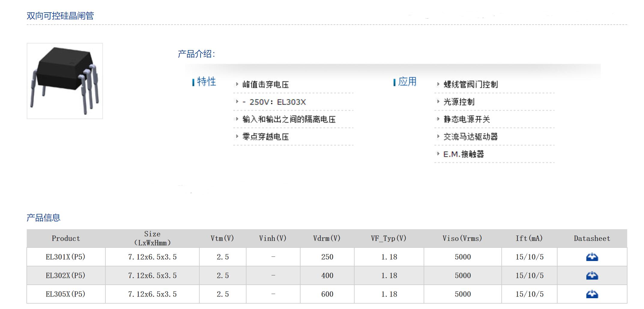The width and height of the screenshot is (644, 309).
Task: Download the EL305X(P5) datasheet
Action: [x=592, y=294]
